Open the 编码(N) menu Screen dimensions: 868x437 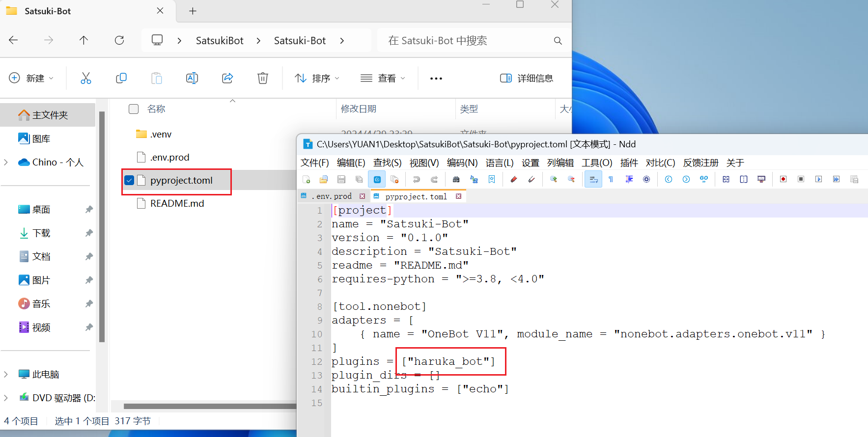[462, 163]
